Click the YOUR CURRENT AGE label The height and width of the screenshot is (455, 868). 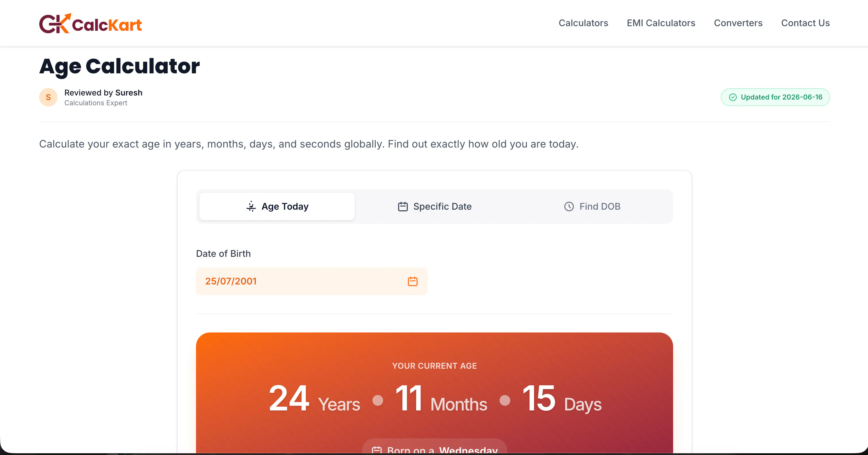pos(434,366)
